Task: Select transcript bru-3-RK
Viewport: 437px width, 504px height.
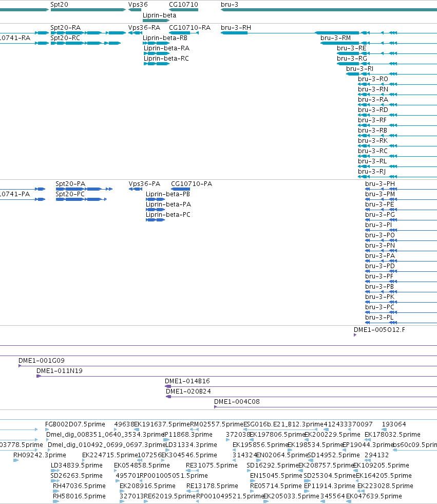Action: [x=373, y=141]
